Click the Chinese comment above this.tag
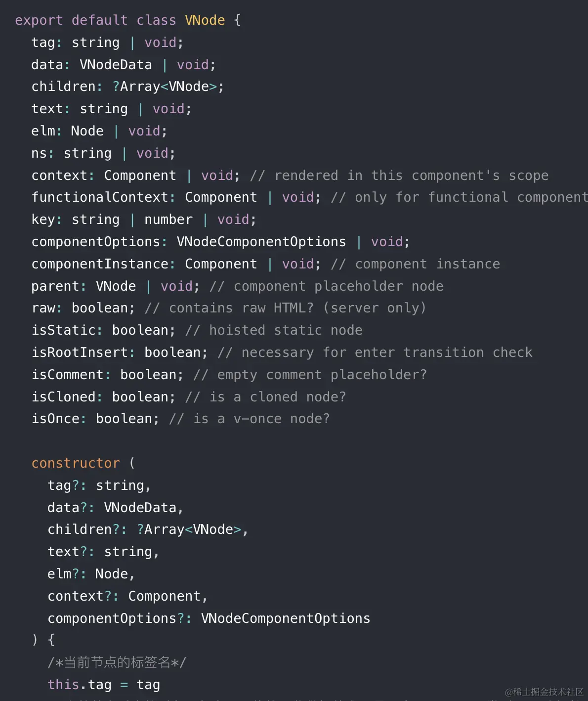 click(117, 662)
